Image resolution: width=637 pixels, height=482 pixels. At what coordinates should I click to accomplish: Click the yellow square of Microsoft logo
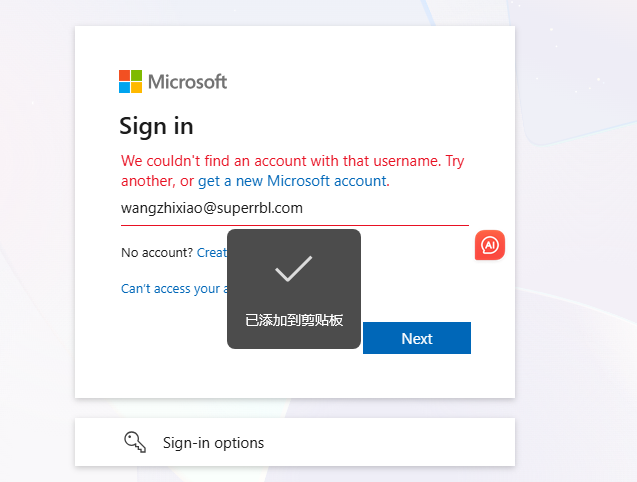tap(137, 88)
